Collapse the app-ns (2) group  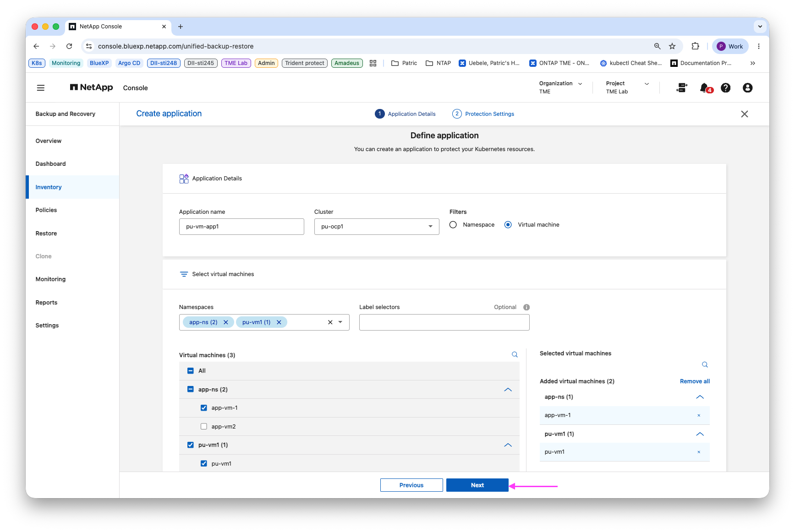coord(508,390)
